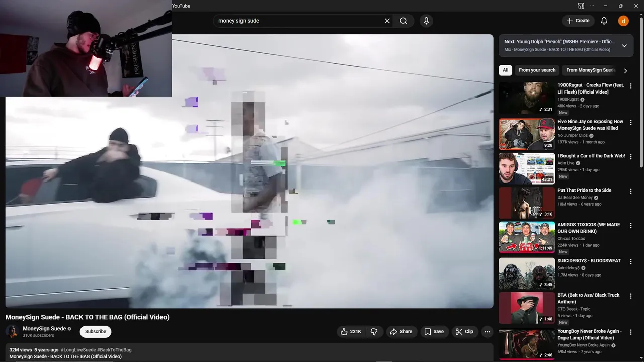This screenshot has width=644, height=362.
Task: Open more actions ellipsis below video
Action: pos(487,332)
